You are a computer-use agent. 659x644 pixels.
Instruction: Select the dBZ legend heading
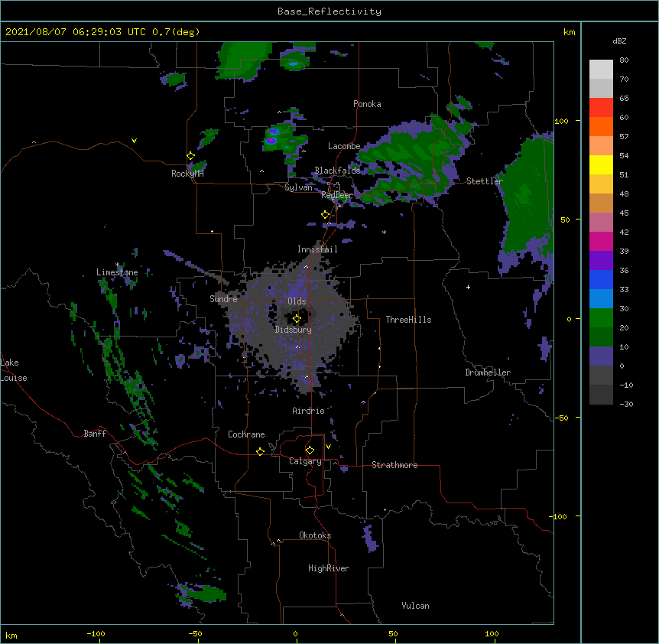pos(619,41)
